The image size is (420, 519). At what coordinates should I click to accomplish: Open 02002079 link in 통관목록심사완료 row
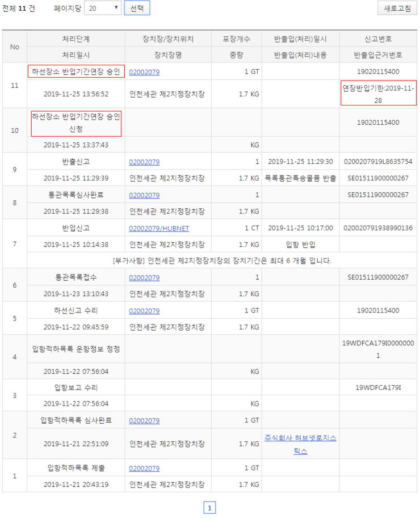pyautogui.click(x=144, y=195)
